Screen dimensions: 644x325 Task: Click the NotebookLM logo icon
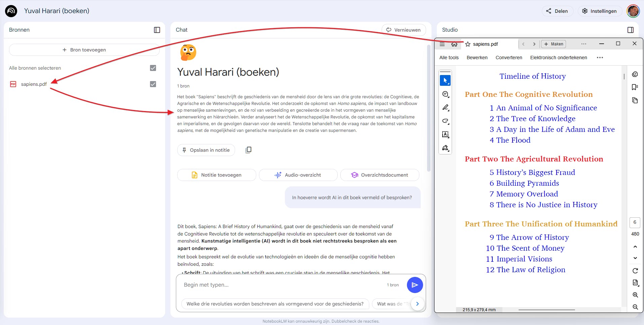pos(11,11)
